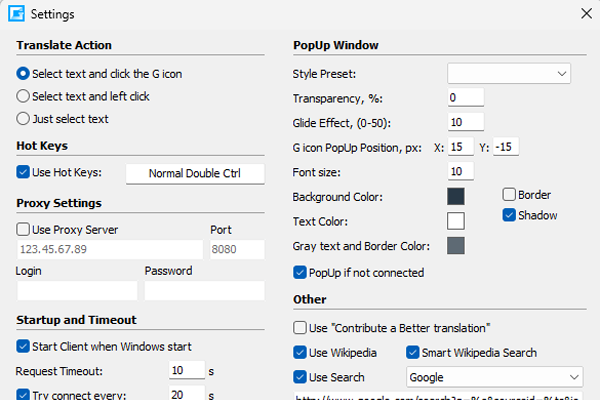Click the Normal Double Ctrl hotkey button
The image size is (600, 400).
point(195,174)
